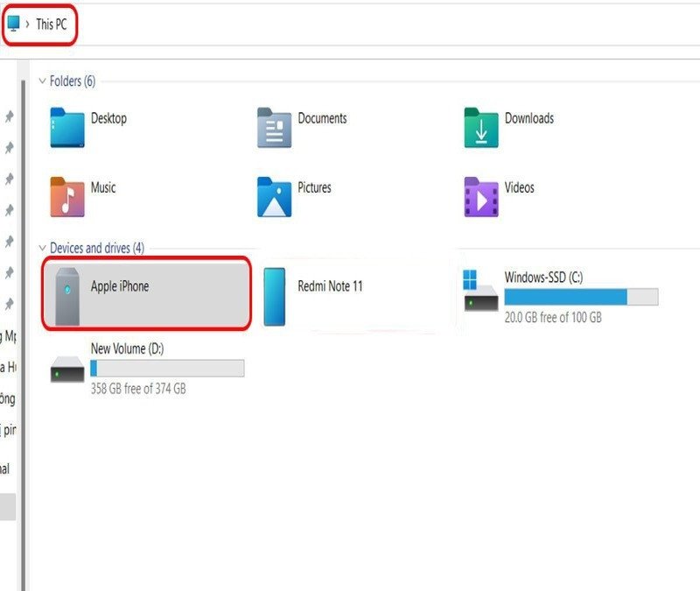This screenshot has height=591, width=700.
Task: Click the breadcrumb arrow before This PC
Action: click(x=28, y=25)
